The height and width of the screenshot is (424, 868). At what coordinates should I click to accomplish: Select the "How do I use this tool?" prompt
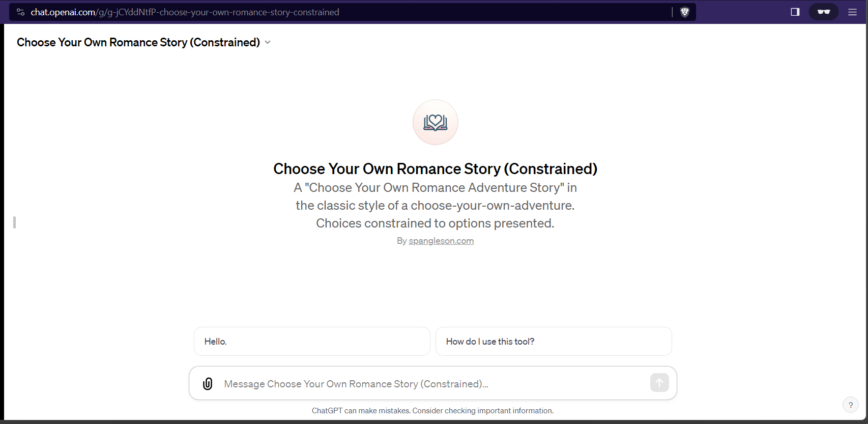554,342
